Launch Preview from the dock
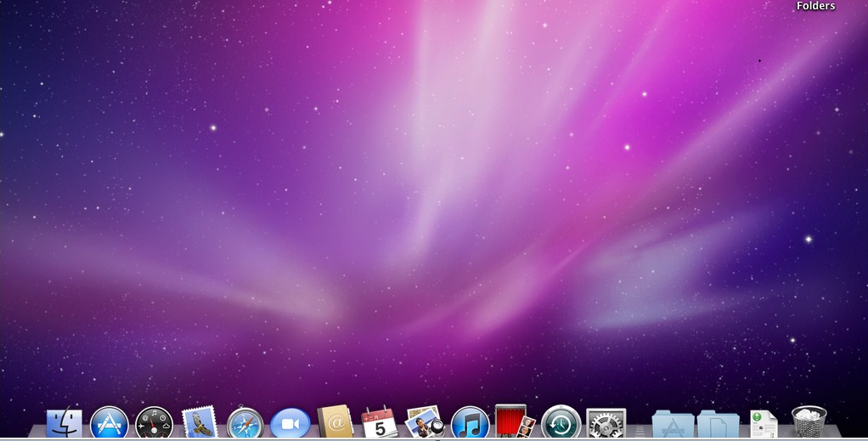The image size is (868, 441). [x=425, y=422]
